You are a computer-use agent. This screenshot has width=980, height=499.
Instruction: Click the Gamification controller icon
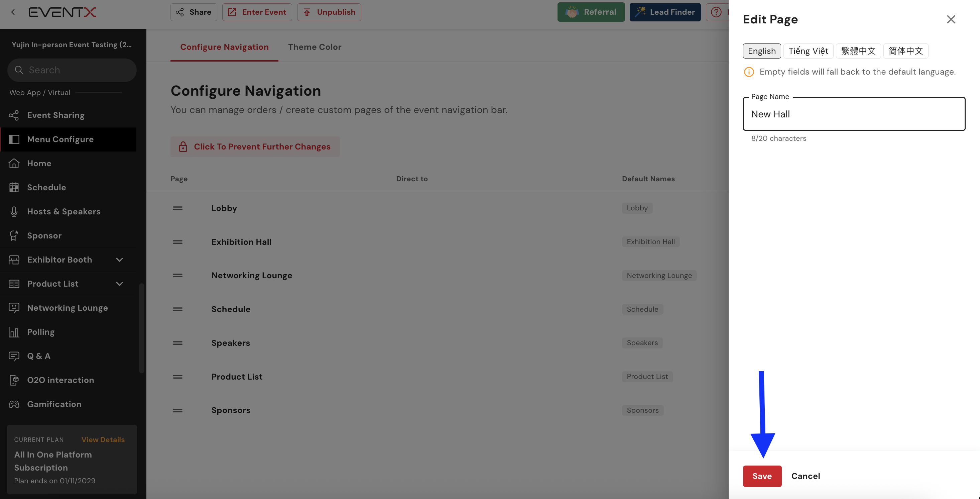pos(14,404)
